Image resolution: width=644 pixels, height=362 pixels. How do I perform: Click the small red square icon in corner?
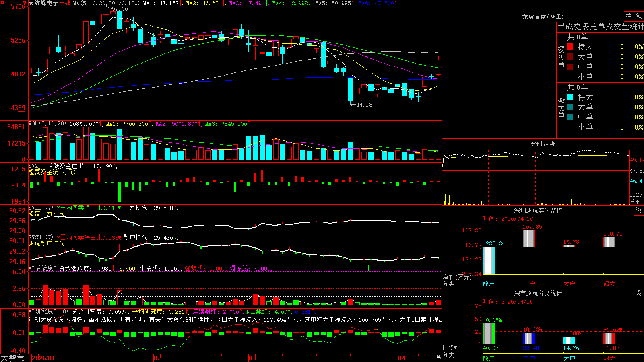[x=2, y=2]
